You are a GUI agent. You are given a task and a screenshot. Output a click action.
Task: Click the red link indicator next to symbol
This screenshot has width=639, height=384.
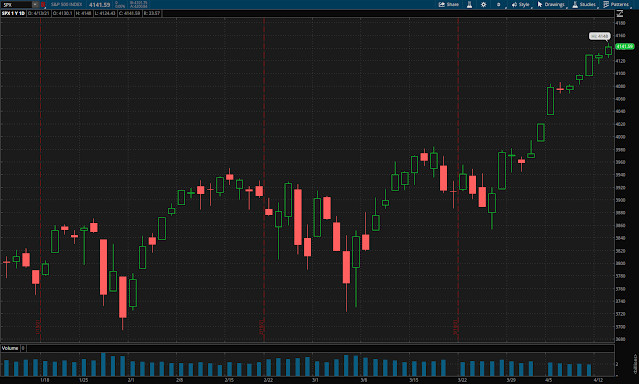[x=43, y=4]
